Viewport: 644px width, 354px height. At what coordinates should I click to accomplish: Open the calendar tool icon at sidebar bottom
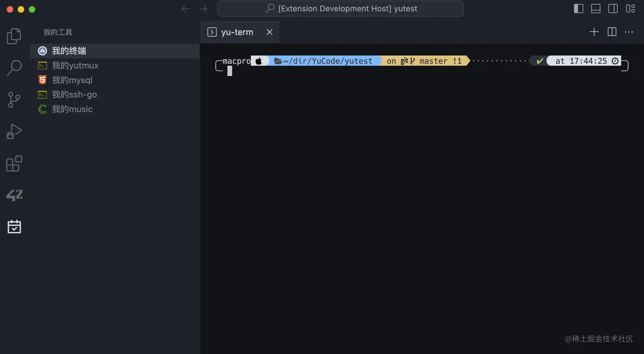14,226
